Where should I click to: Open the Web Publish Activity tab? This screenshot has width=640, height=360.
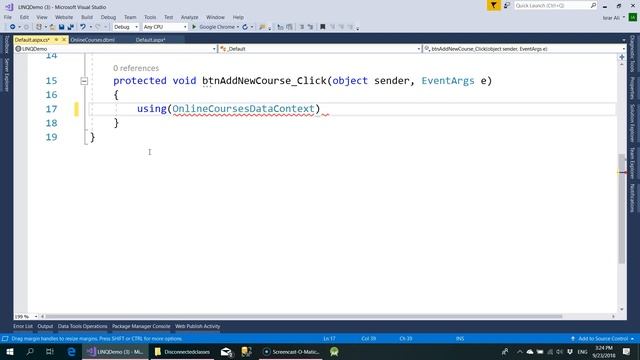198,326
